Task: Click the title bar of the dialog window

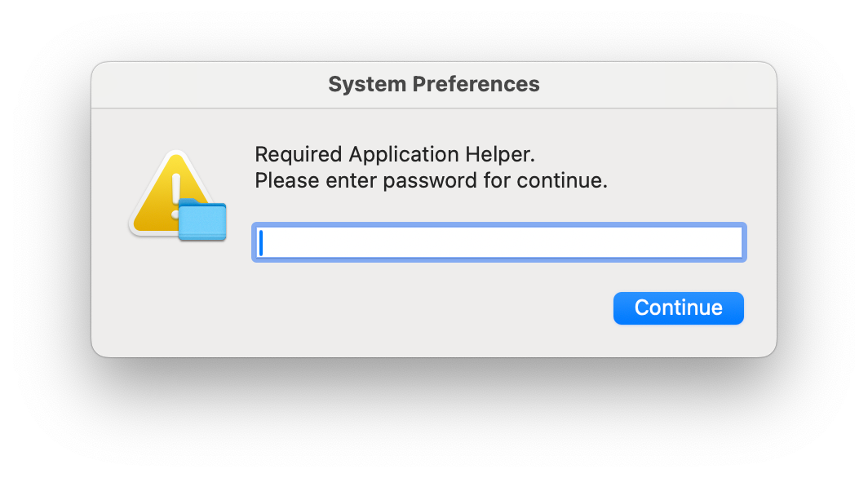Action: pos(434,85)
